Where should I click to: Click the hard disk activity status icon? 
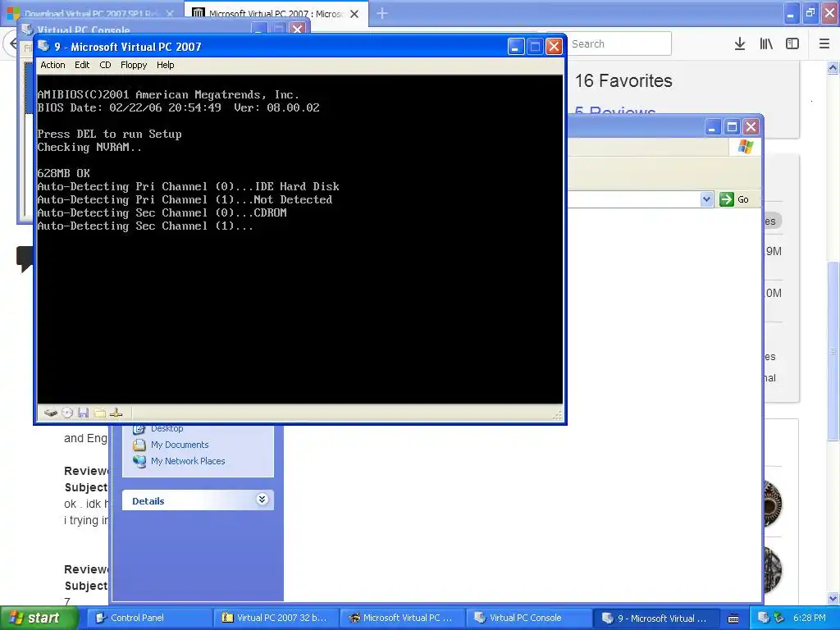[50, 413]
